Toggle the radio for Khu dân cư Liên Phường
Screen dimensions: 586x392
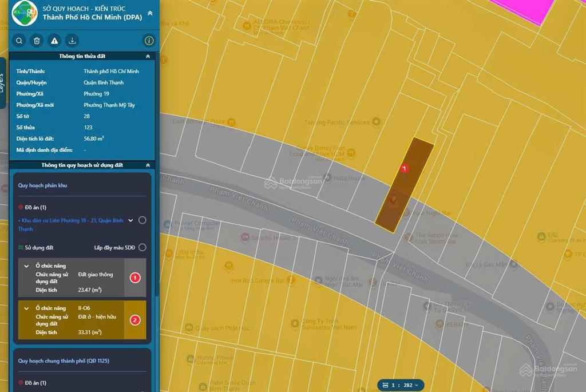coord(142,220)
